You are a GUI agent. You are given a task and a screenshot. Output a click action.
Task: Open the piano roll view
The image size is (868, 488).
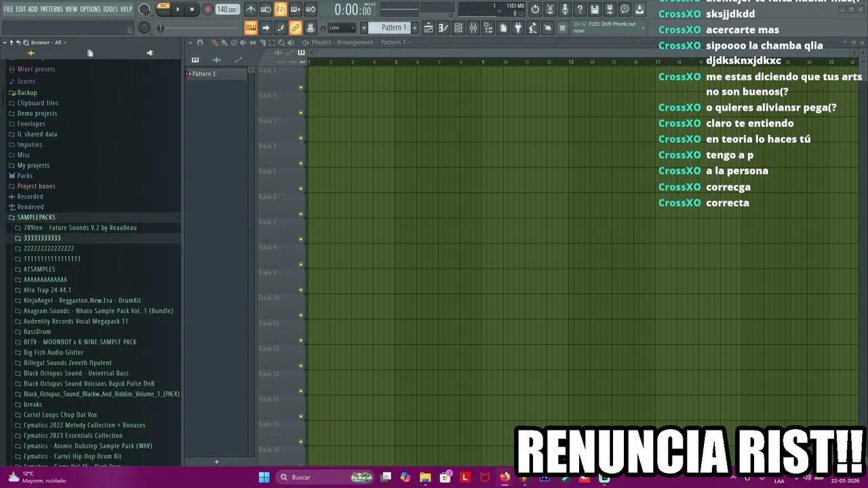click(443, 28)
